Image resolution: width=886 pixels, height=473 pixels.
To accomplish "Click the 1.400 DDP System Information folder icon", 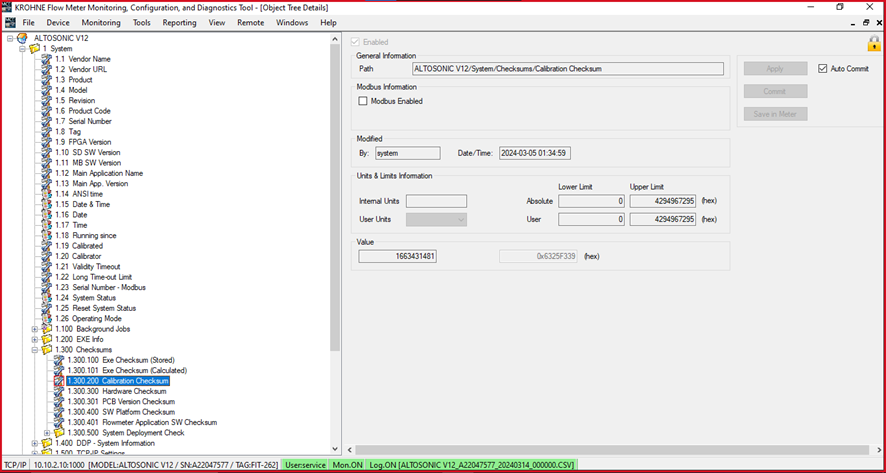I will tap(46, 443).
